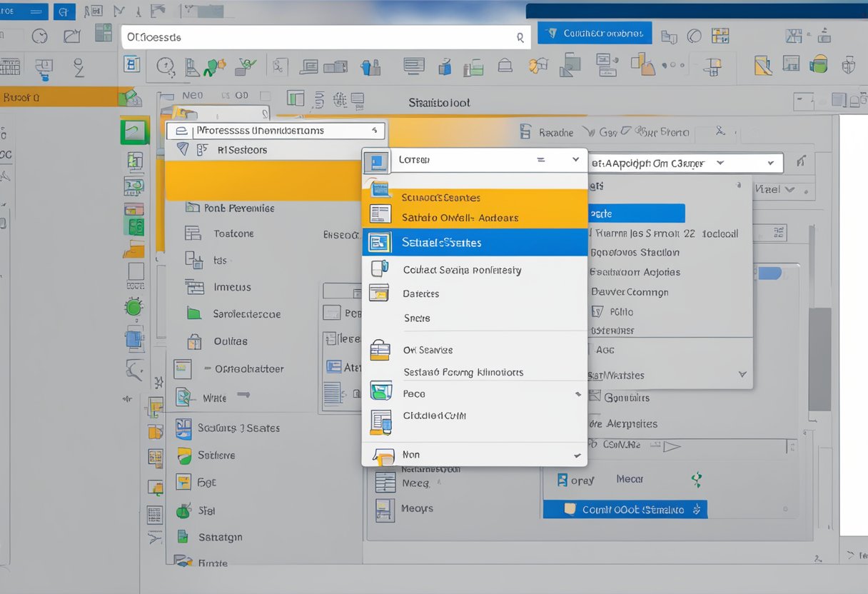
Task: Open the Loteen dropdown chevron
Action: (x=575, y=160)
